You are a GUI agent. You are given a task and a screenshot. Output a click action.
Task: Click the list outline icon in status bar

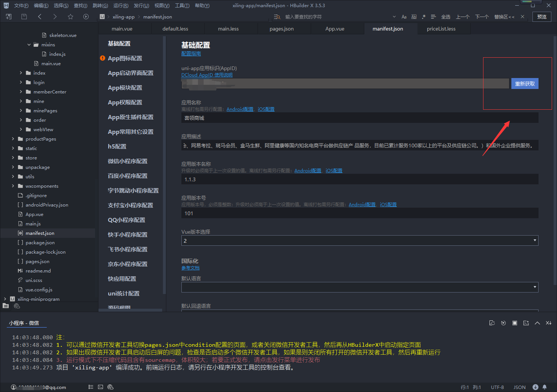click(91, 387)
